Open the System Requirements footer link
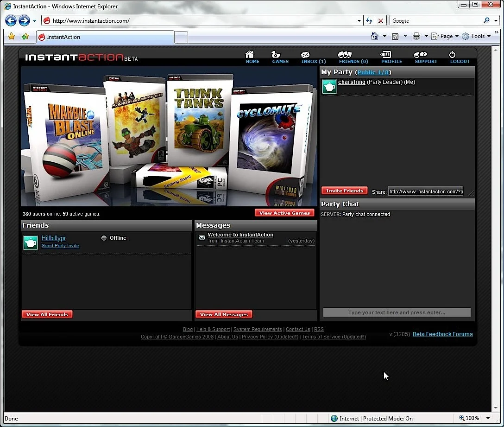 pos(258,329)
